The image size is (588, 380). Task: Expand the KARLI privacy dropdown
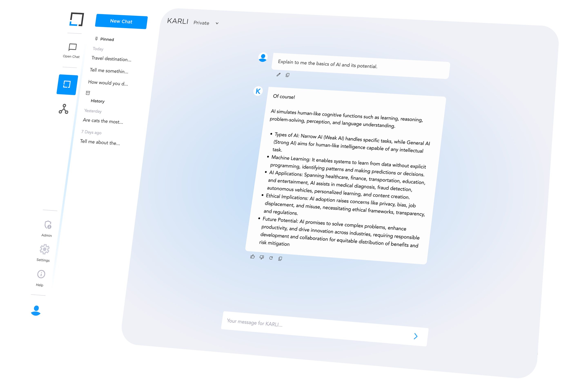pos(218,22)
